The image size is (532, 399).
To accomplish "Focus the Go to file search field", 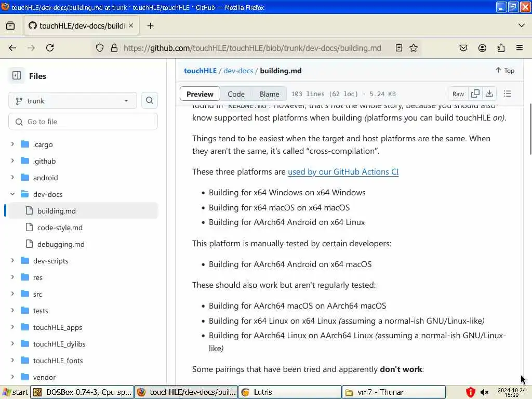I will click(x=83, y=122).
